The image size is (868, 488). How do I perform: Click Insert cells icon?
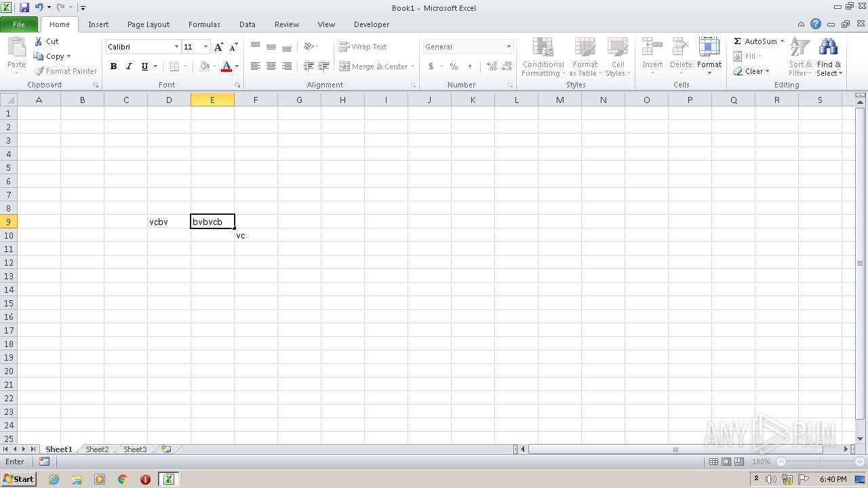652,47
